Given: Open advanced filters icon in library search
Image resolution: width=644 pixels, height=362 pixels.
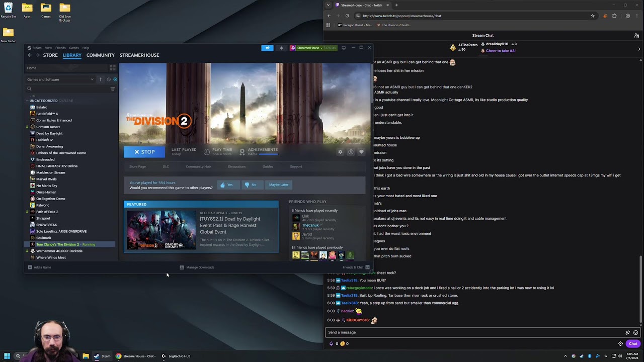Looking at the screenshot, I should 113,89.
